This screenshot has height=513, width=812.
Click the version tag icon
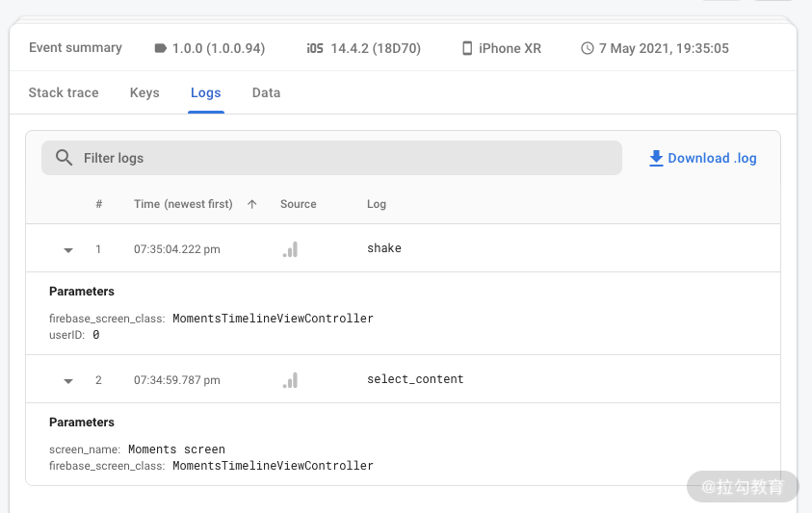click(x=161, y=48)
